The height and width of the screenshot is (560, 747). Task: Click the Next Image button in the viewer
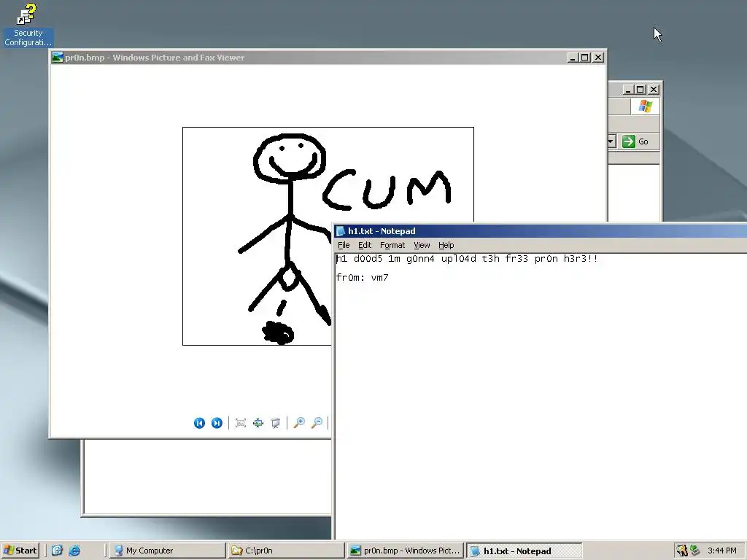point(217,423)
